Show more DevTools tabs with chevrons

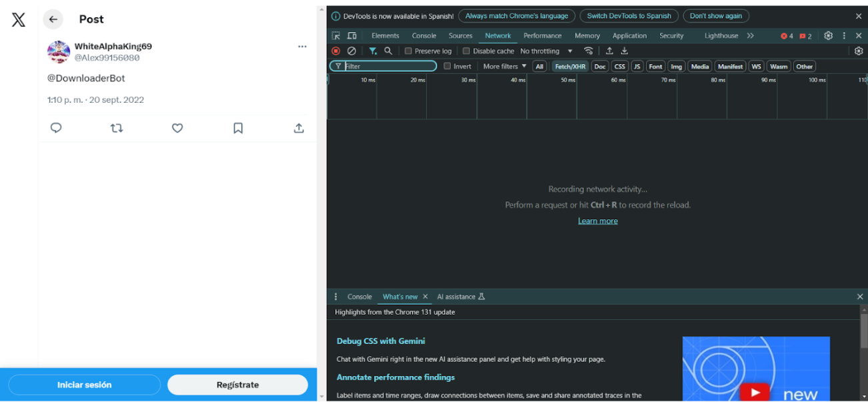click(x=750, y=36)
